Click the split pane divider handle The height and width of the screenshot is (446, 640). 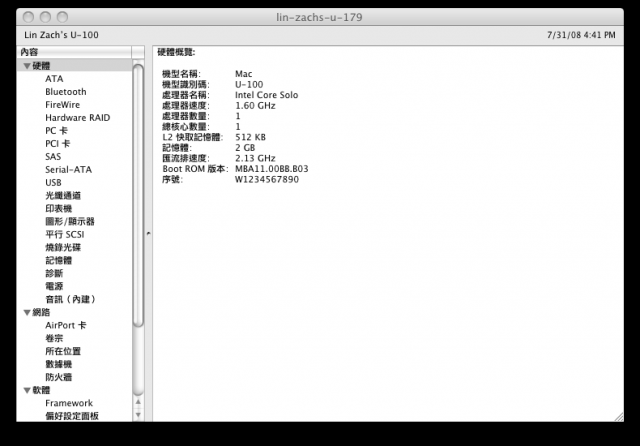pos(148,233)
